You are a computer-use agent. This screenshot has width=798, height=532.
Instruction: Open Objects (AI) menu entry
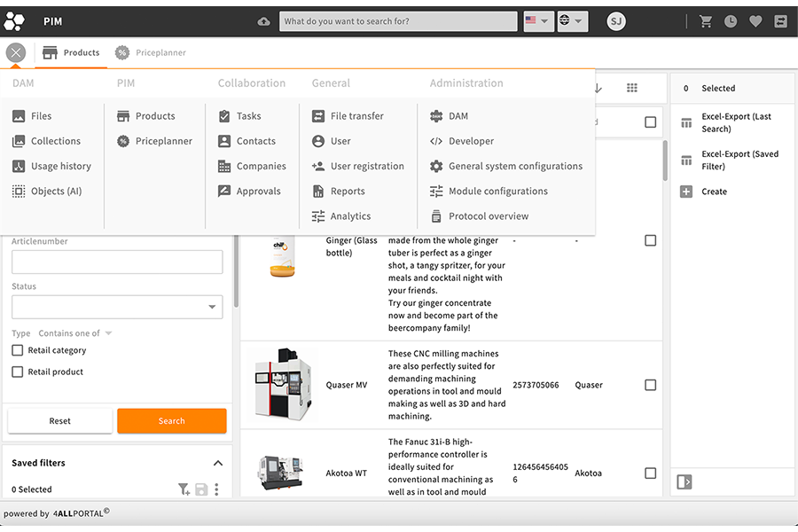[47, 191]
